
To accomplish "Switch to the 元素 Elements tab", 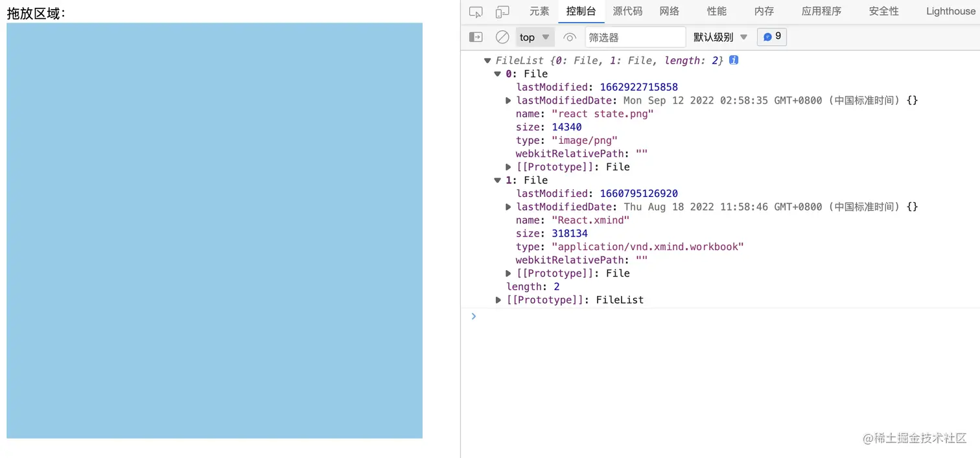I will pos(539,11).
